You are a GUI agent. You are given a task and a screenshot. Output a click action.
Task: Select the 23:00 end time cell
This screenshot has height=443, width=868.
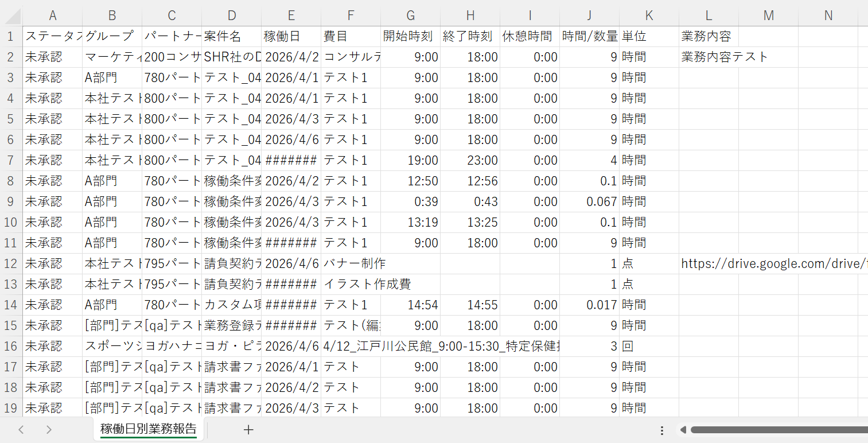[470, 161]
